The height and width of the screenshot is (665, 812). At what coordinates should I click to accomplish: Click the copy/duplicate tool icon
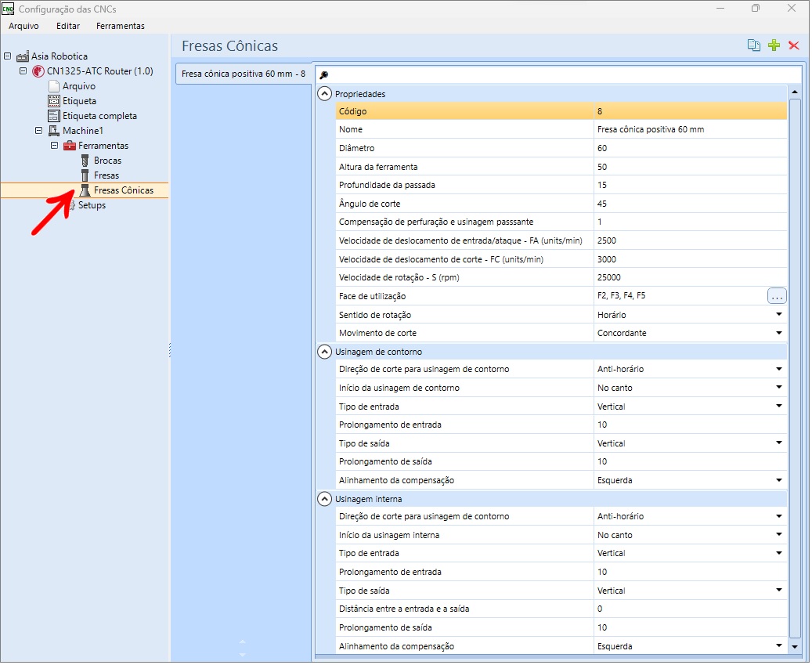(754, 45)
